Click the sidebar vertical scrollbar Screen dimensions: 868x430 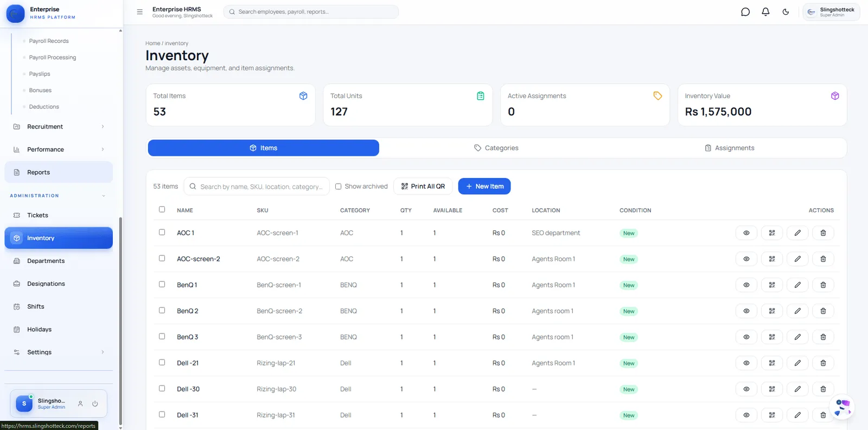(120, 320)
